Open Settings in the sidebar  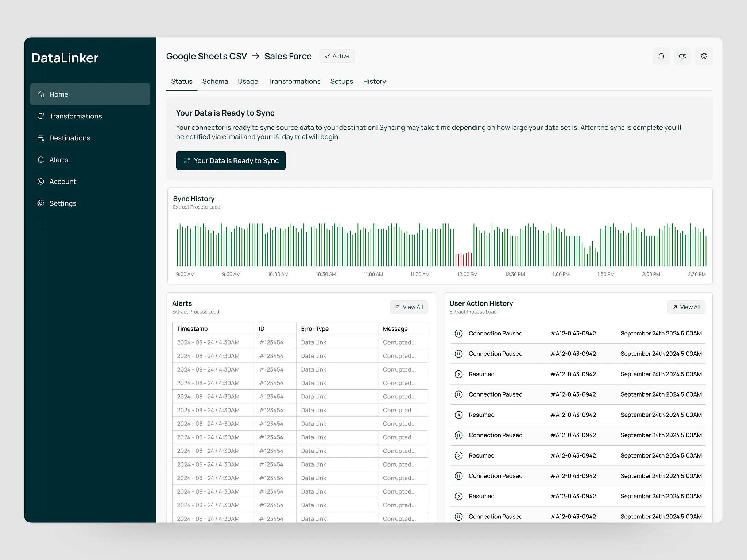(63, 203)
